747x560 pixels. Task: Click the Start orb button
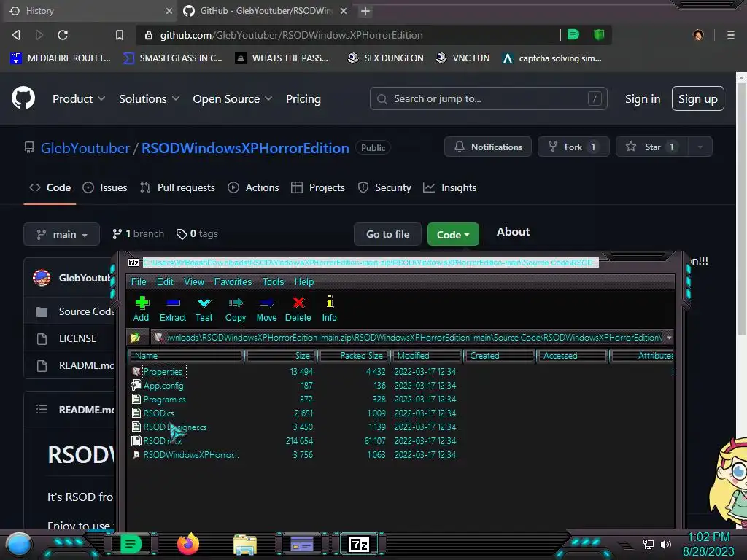[19, 545]
